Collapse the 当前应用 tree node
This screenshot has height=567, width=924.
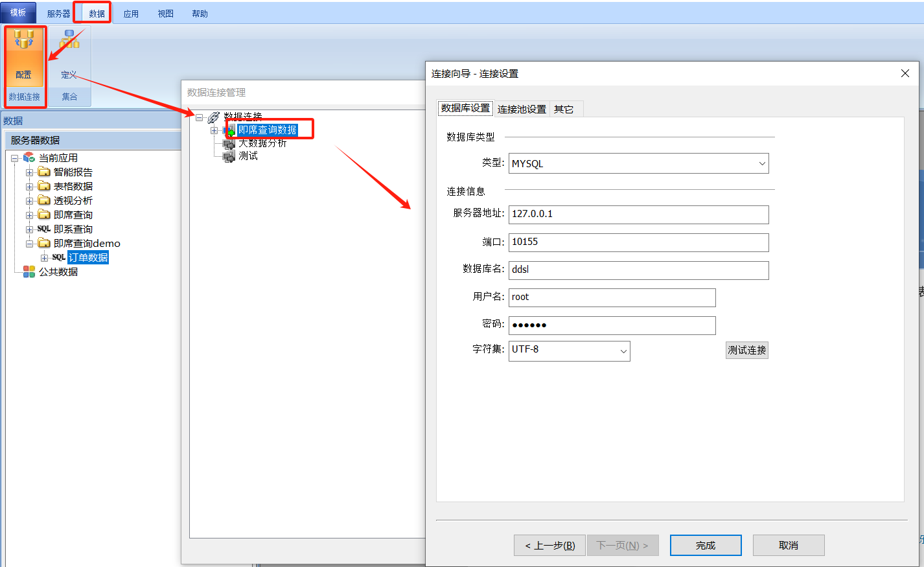15,158
